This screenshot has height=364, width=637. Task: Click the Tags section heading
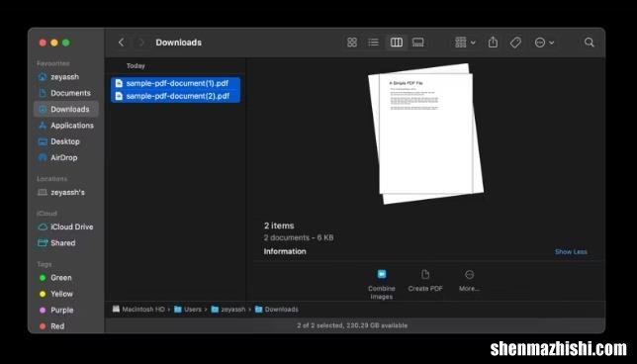[44, 264]
